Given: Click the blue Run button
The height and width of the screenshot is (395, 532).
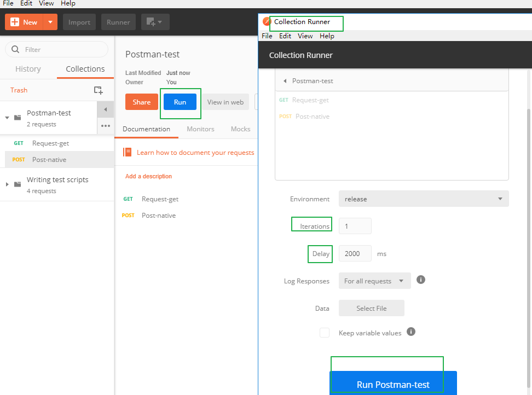Looking at the screenshot, I should 180,102.
